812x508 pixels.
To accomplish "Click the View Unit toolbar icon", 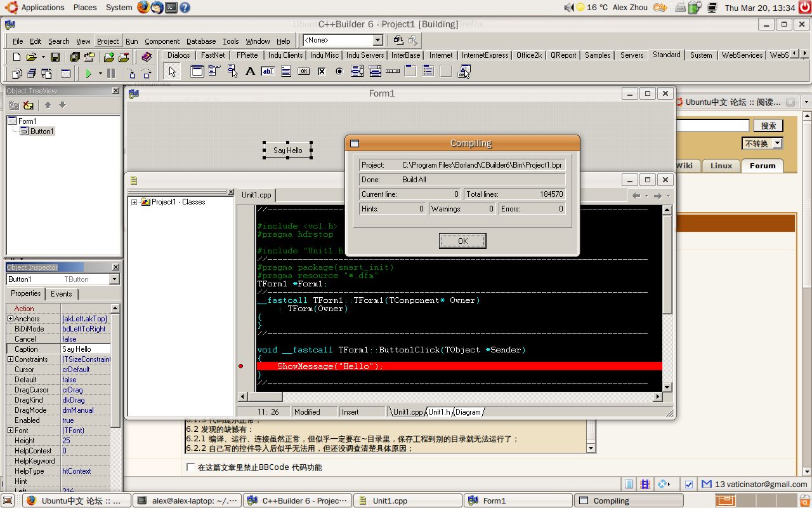I will (17, 74).
